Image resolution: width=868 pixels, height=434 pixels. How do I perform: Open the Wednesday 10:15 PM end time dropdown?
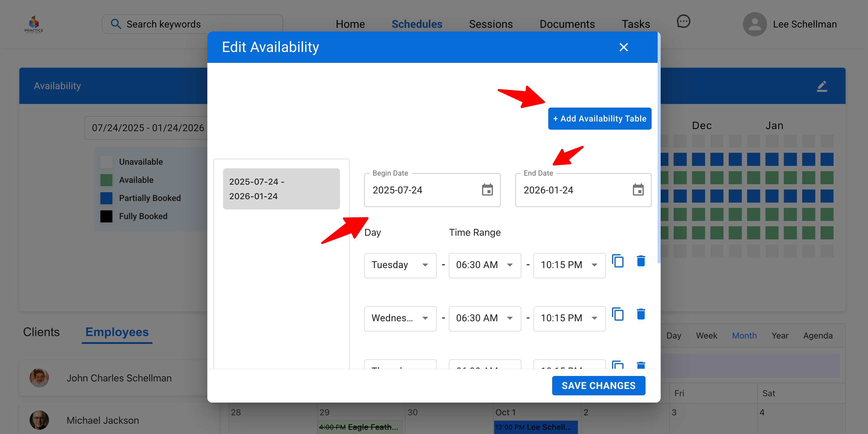coord(569,319)
